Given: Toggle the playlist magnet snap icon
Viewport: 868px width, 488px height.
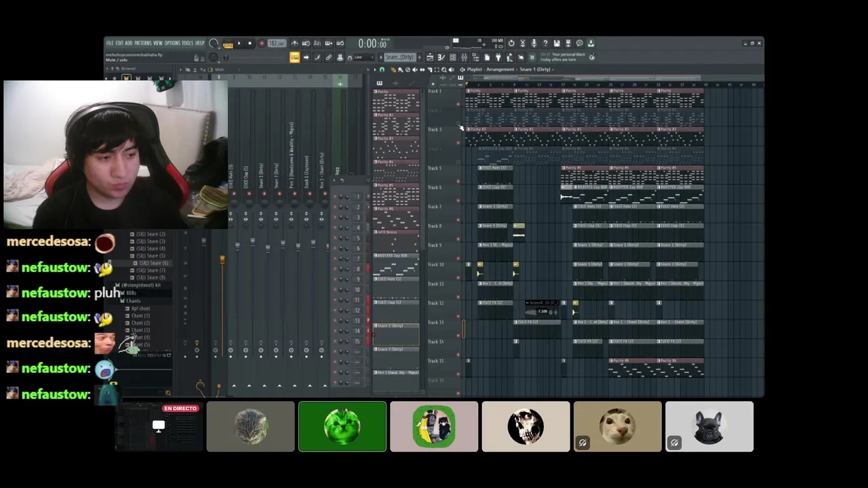Looking at the screenshot, I should [382, 70].
